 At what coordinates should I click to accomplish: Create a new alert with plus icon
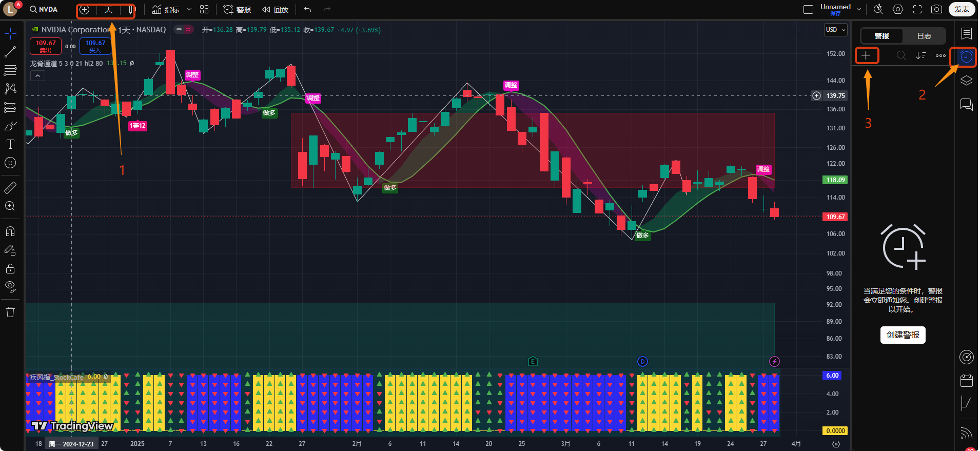click(866, 55)
